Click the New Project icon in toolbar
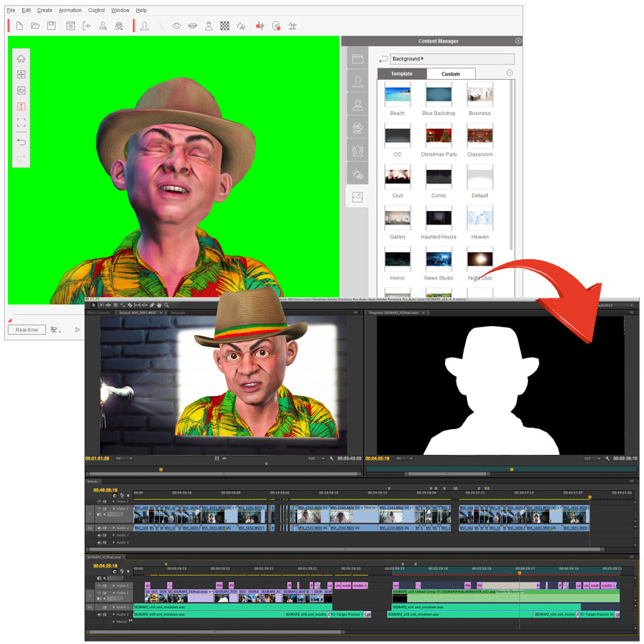The width and height of the screenshot is (644, 644). [20, 26]
